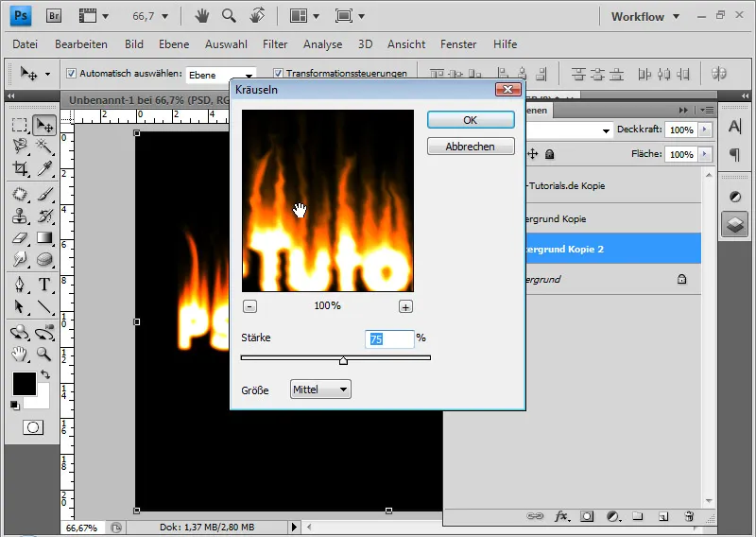Click the black foreground color swatch
The width and height of the screenshot is (756, 537).
25,384
